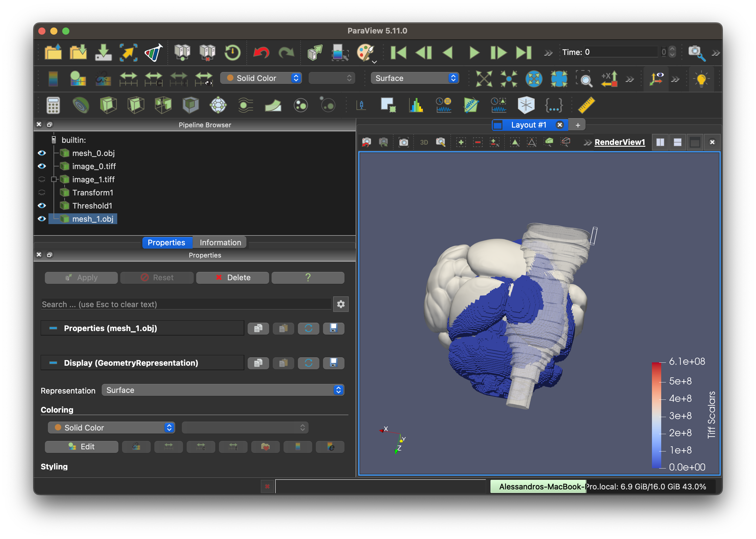The height and width of the screenshot is (539, 756).
Task: Apply the Contour filter from the filters toolbar
Action: pyautogui.click(x=81, y=105)
